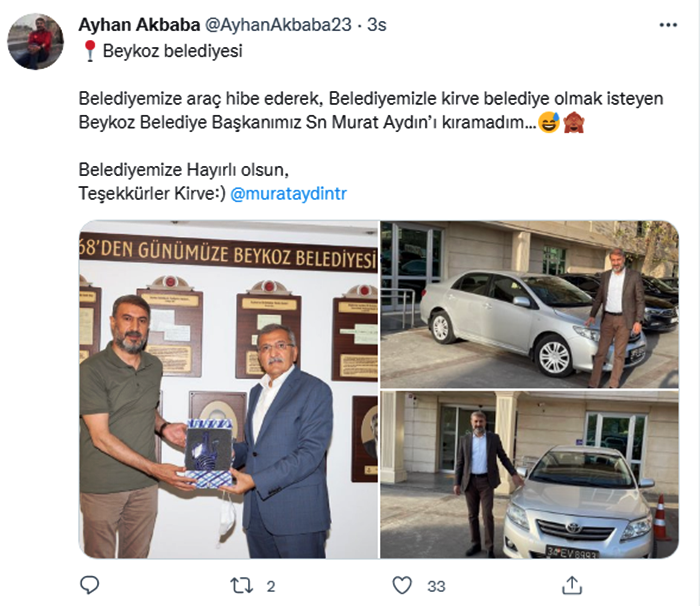The image size is (700, 606).
Task: Open Ayhan Akbaba's profile avatar
Action: point(35,42)
